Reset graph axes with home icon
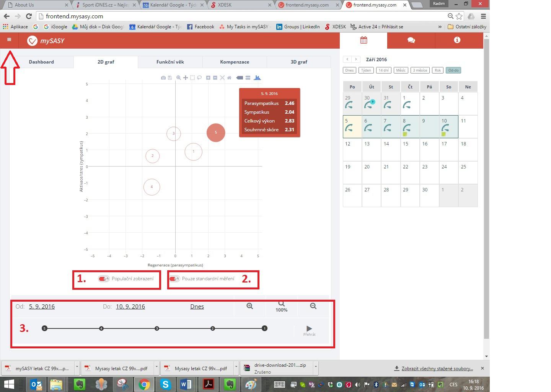Image resolution: width=551 pixels, height=392 pixels. coord(229,78)
